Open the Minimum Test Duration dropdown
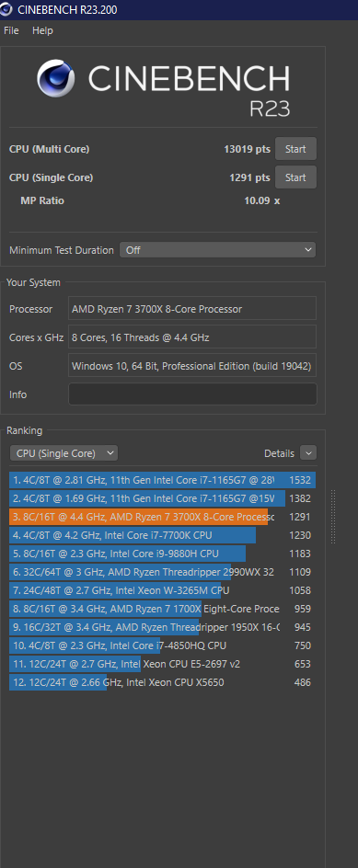The width and height of the screenshot is (358, 868). point(218,250)
